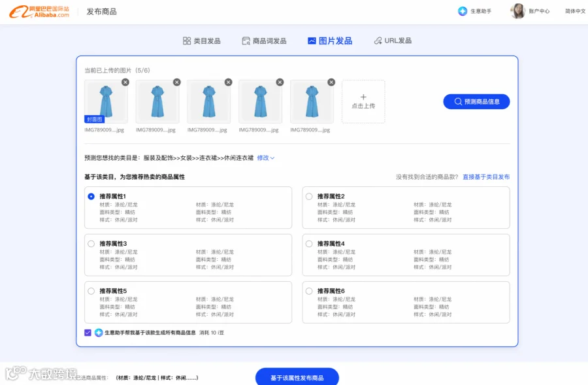Click the plus upload placeholder 点击上传
Image resolution: width=588 pixels, height=385 pixels.
363,101
